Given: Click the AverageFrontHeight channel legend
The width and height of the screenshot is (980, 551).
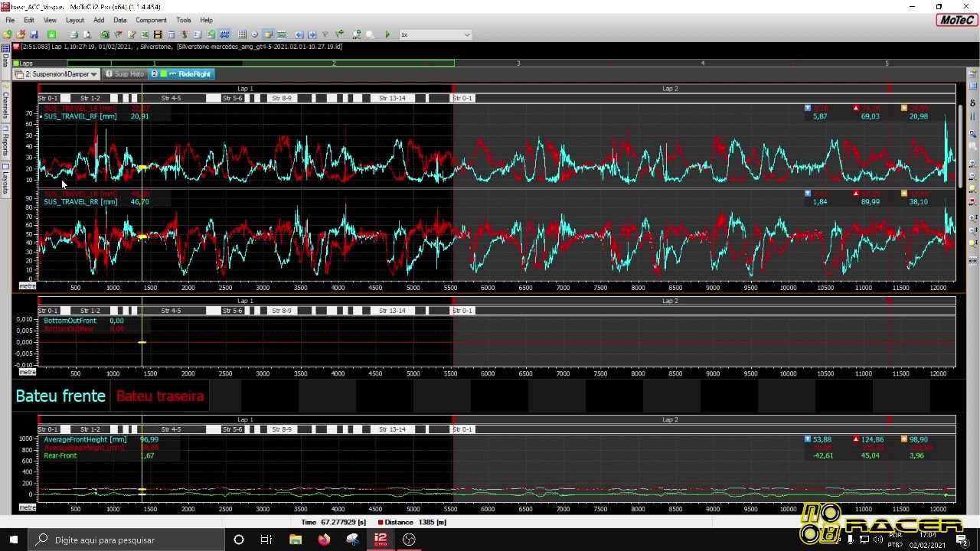Looking at the screenshot, I should coord(85,440).
